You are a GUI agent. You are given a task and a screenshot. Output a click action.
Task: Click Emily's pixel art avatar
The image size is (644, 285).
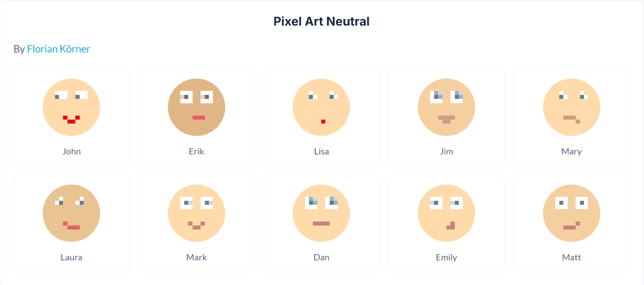point(447,213)
